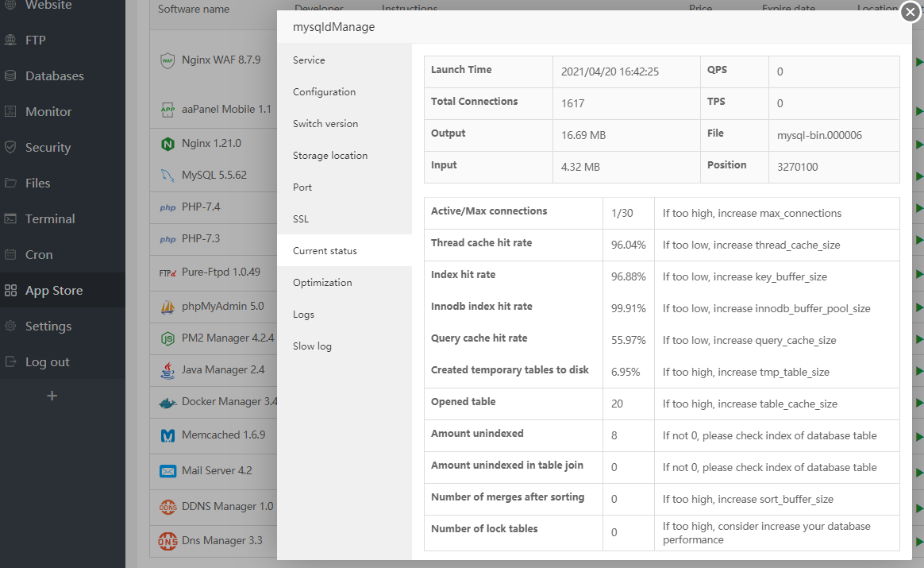Open Terminal from the sidebar
Image resolution: width=924 pixels, height=568 pixels.
pos(50,219)
